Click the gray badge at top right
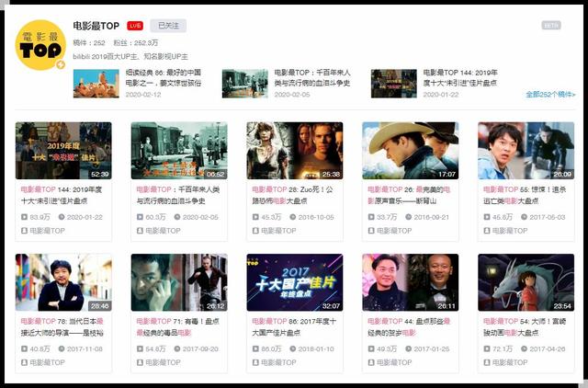The image size is (588, 388). (551, 26)
